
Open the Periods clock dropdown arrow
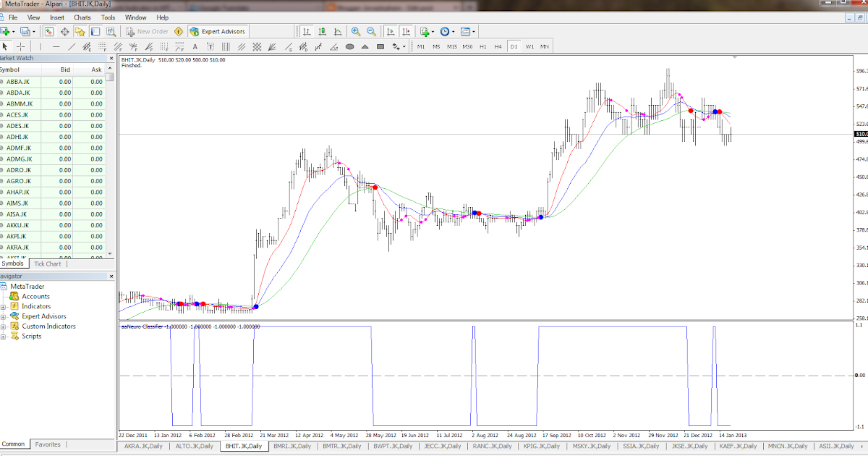[454, 32]
